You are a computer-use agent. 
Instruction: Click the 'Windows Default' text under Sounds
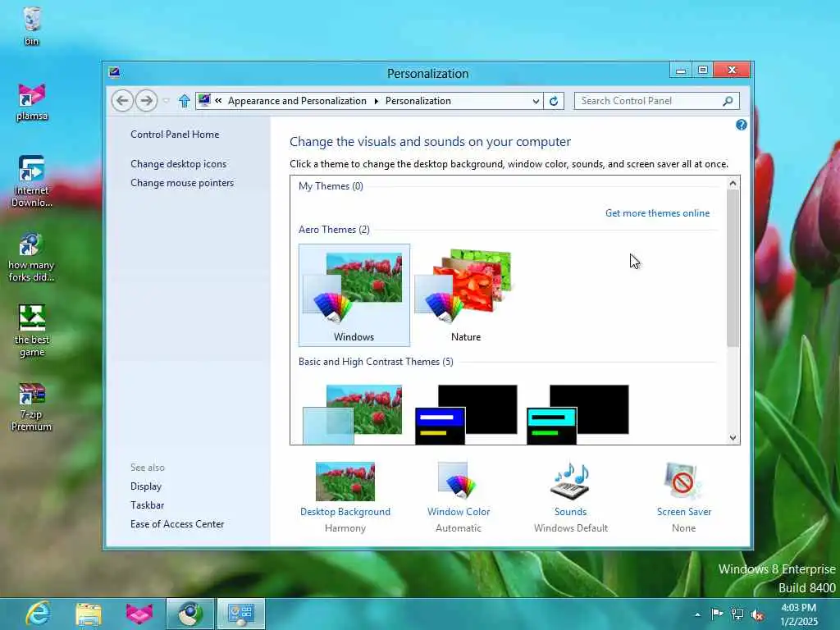[x=571, y=528]
